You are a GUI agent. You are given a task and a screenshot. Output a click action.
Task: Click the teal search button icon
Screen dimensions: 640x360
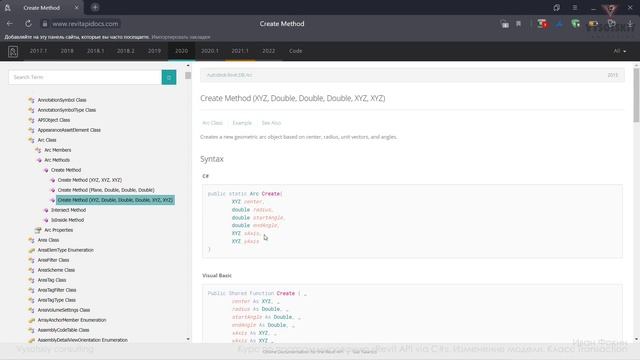(169, 77)
